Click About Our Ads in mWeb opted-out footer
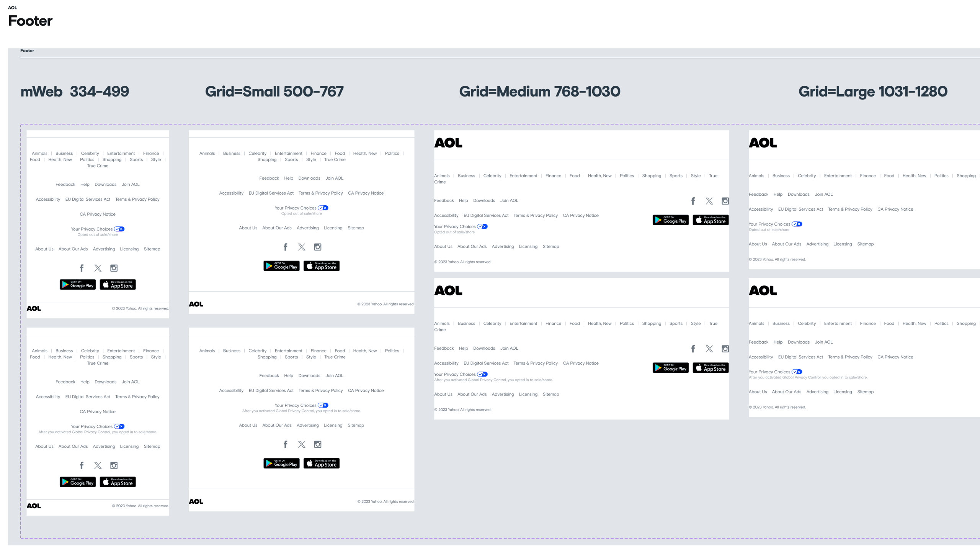This screenshot has height=547, width=980. [x=73, y=249]
